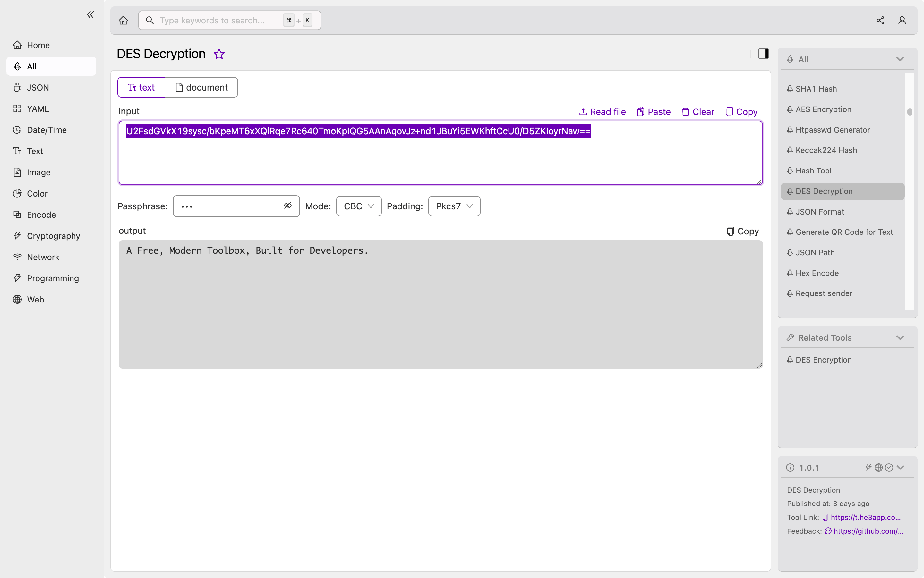Open the Mode CBC dropdown
The height and width of the screenshot is (578, 924).
coord(359,206)
